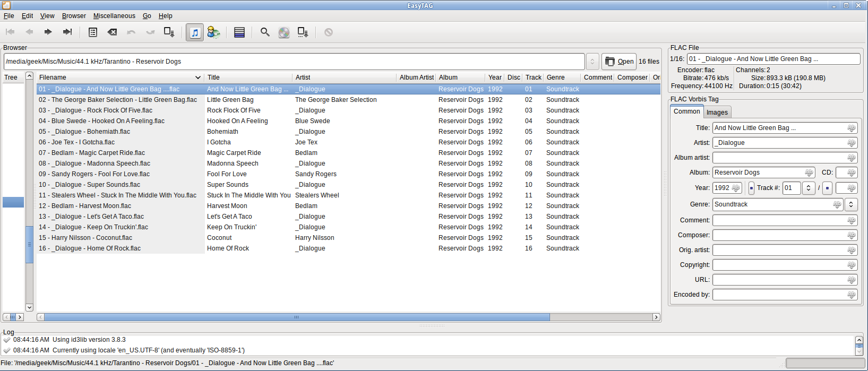Open the Help menu
The width and height of the screenshot is (868, 371).
pyautogui.click(x=166, y=16)
